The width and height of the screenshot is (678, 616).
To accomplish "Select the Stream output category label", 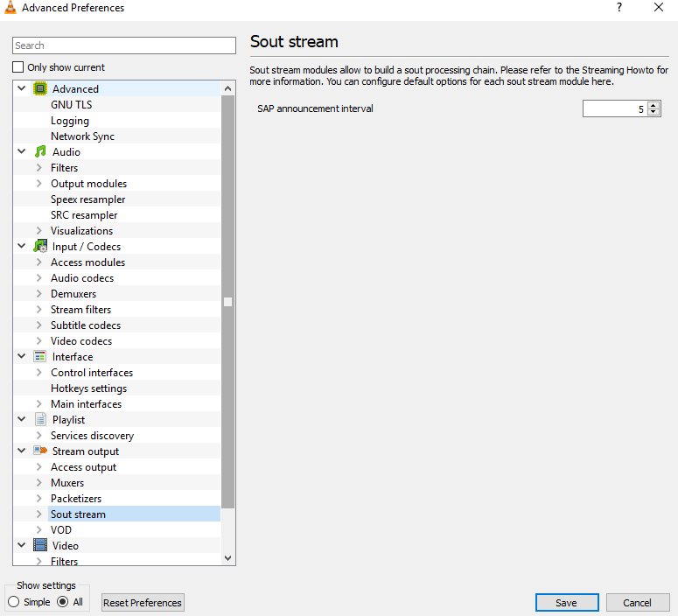I will [86, 451].
